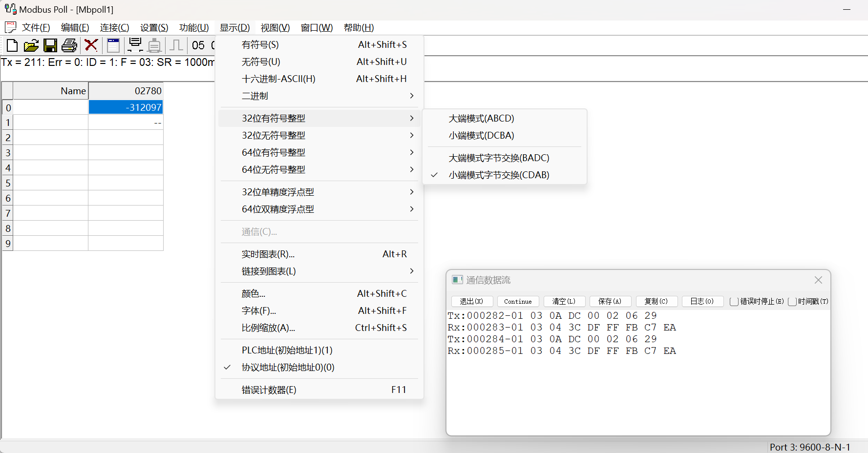The image size is (868, 453).
Task: Open 比例缩放(A) menu entry
Action: click(x=319, y=328)
